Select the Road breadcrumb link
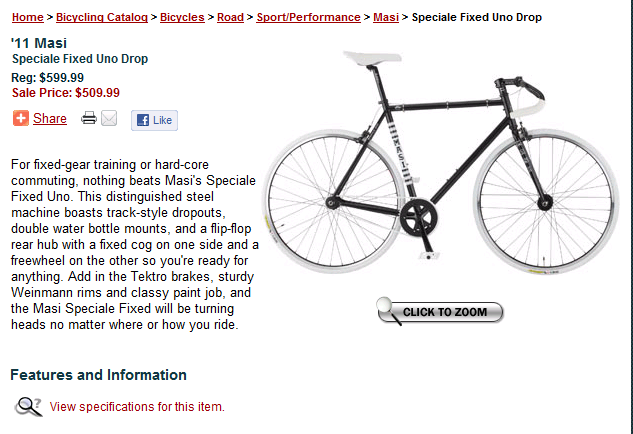 coord(230,17)
